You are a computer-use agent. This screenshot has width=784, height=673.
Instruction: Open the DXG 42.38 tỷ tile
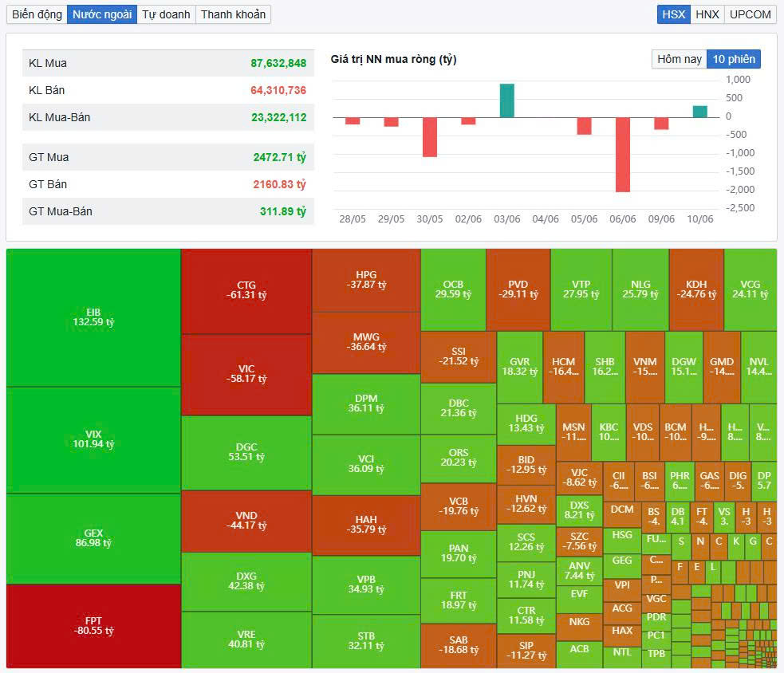click(246, 581)
